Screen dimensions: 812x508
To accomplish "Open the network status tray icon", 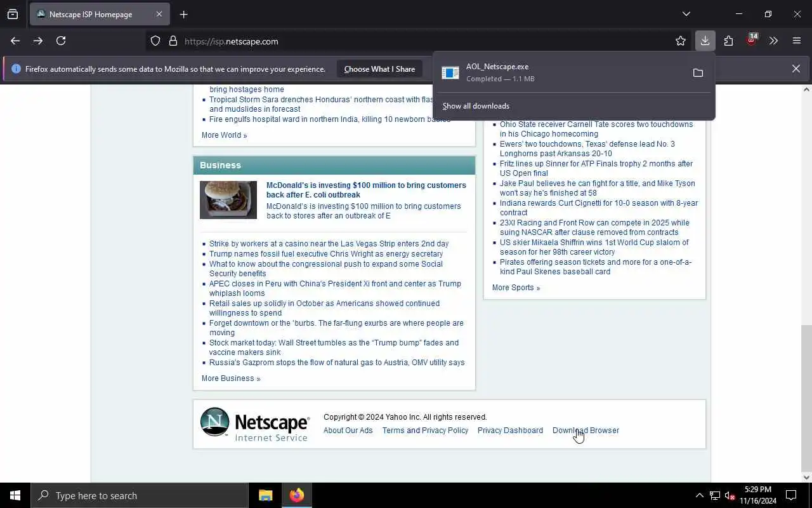I will [714, 495].
